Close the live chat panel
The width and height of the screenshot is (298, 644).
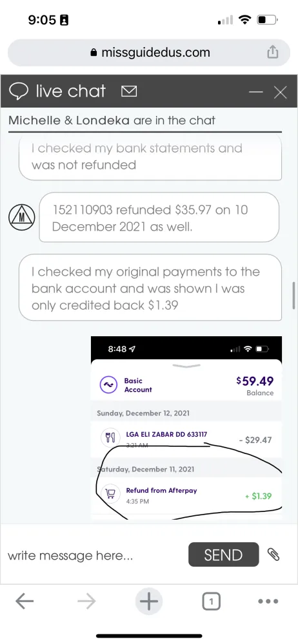[x=281, y=92]
